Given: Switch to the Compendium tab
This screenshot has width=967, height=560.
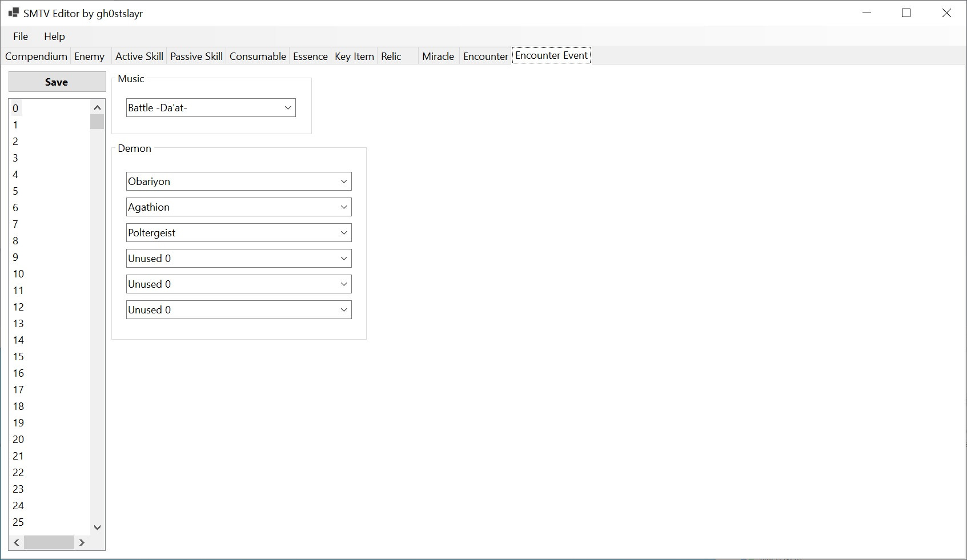Looking at the screenshot, I should pos(36,57).
